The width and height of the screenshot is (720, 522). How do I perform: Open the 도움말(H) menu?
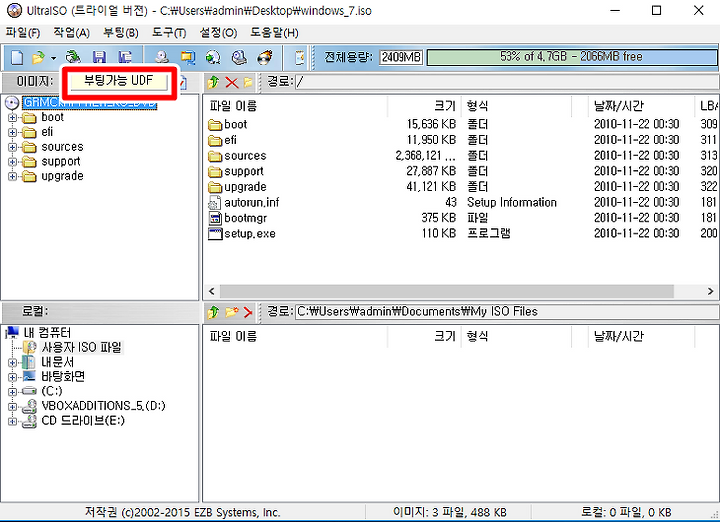[274, 33]
